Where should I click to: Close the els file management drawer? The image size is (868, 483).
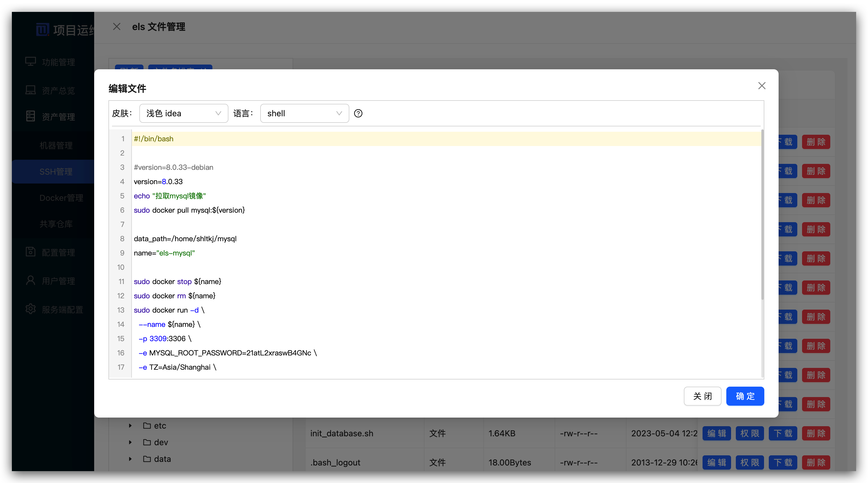pos(116,27)
